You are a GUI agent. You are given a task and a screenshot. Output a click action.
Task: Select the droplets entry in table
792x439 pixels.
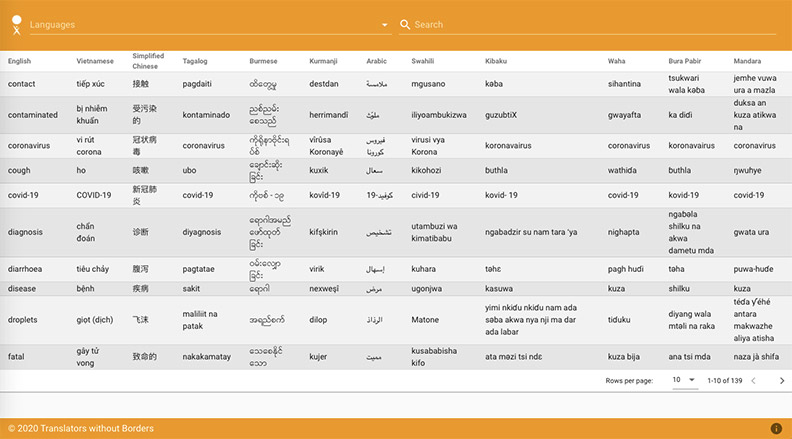pos(24,320)
